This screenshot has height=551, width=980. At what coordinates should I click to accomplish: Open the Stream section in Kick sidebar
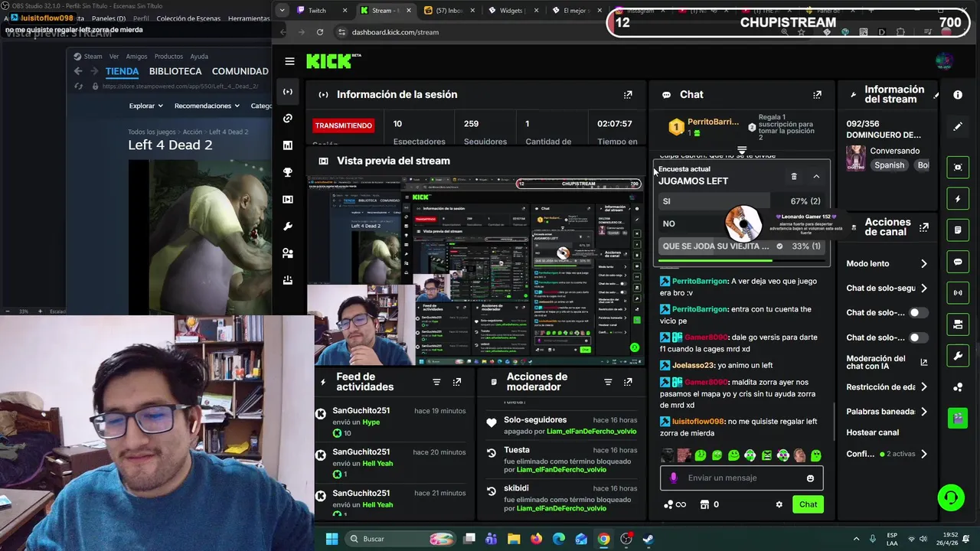[288, 92]
